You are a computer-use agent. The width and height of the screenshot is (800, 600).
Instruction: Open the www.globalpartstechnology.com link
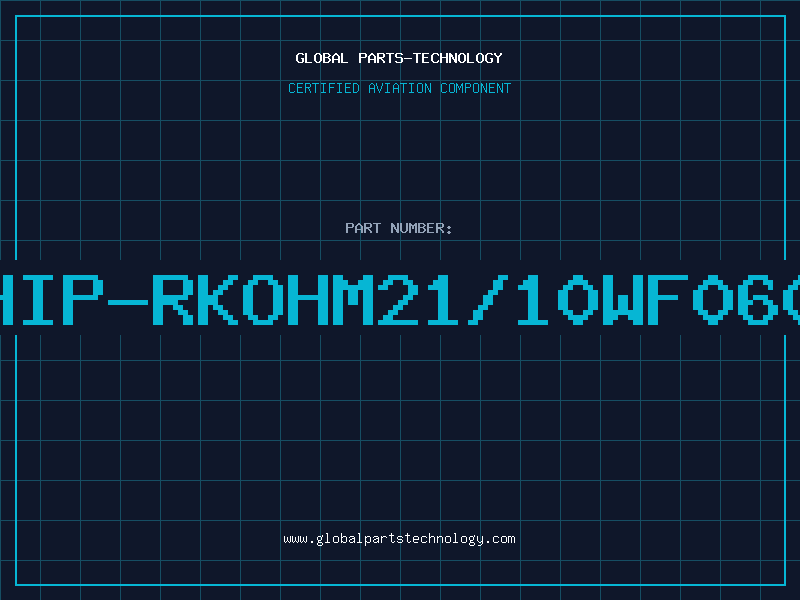point(399,539)
